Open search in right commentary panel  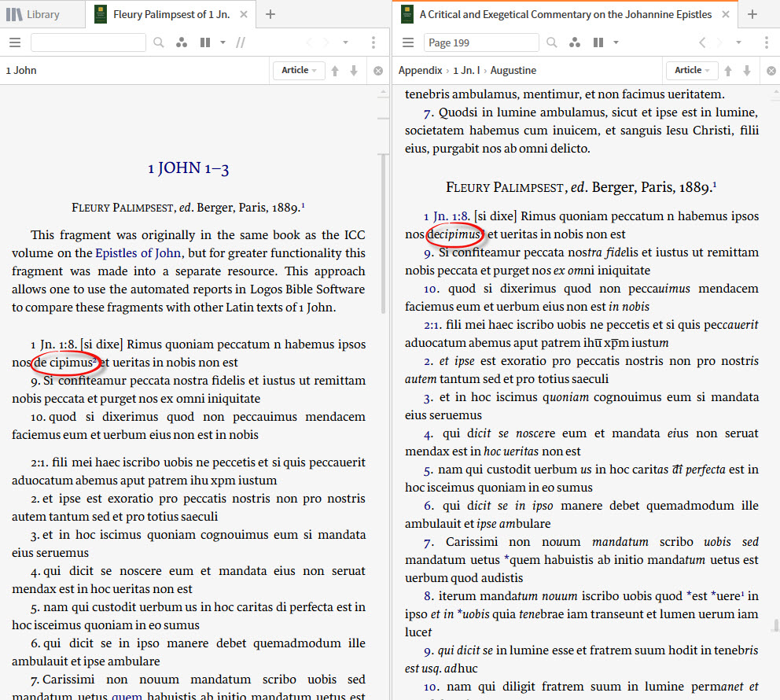(552, 42)
